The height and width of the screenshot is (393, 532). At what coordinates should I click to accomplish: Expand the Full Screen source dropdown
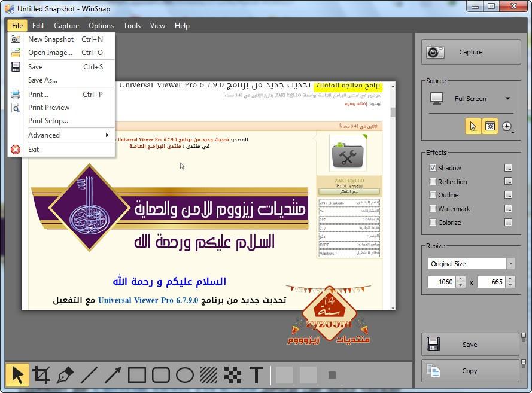click(x=507, y=98)
